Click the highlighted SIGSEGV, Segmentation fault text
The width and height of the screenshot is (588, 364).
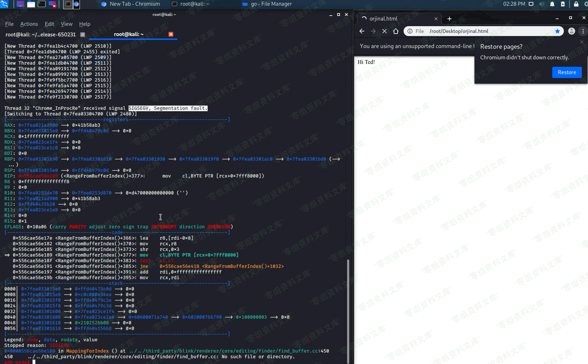click(168, 108)
